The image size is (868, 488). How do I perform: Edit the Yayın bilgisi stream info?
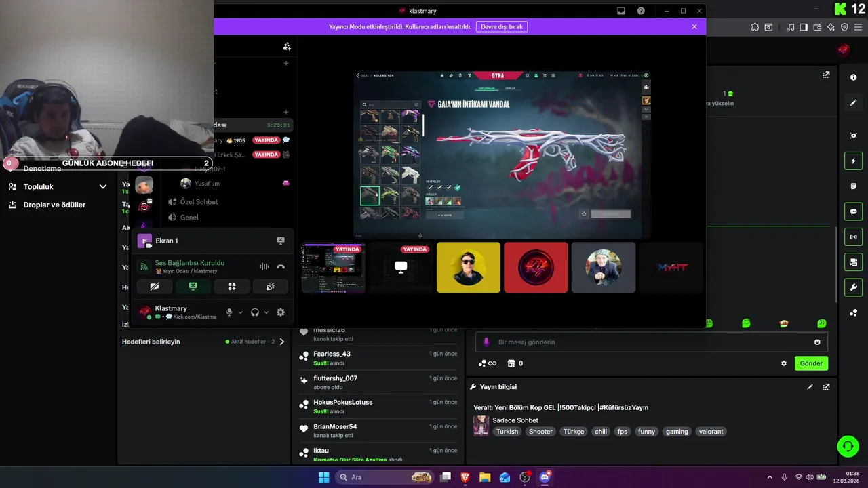pyautogui.click(x=810, y=387)
